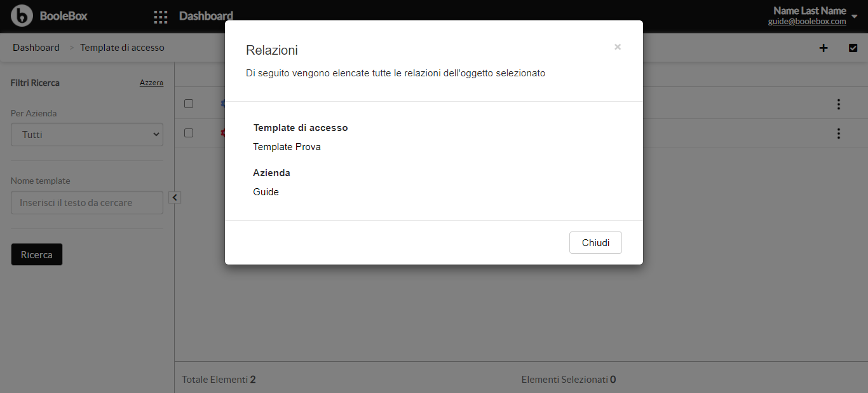Click the Azzera reset filters link
This screenshot has height=393, width=868.
click(151, 83)
